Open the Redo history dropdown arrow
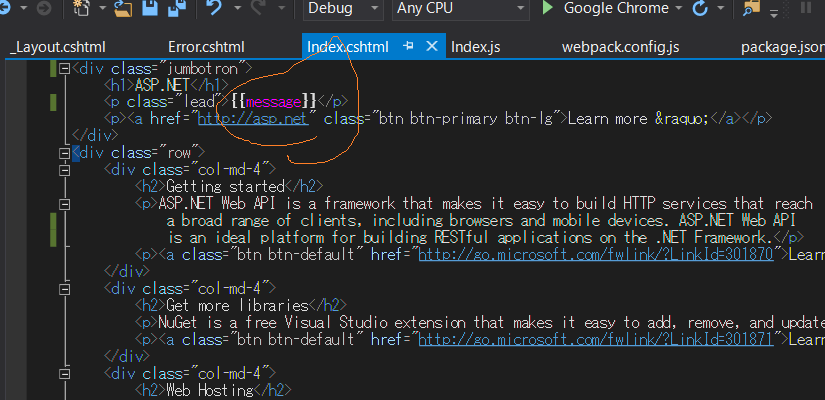825x400 pixels. click(x=282, y=8)
